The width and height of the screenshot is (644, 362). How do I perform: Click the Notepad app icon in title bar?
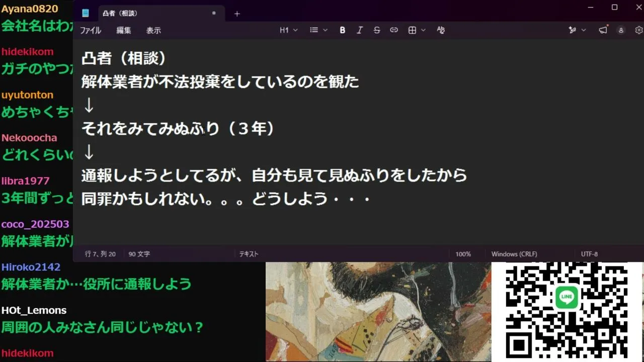[x=86, y=14]
